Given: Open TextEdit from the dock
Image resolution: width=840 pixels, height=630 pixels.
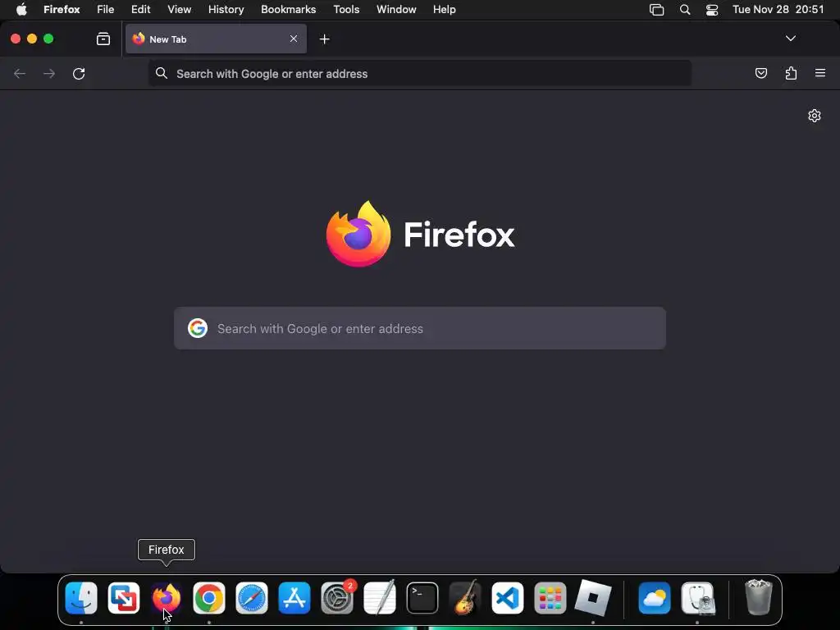Looking at the screenshot, I should pyautogui.click(x=380, y=598).
